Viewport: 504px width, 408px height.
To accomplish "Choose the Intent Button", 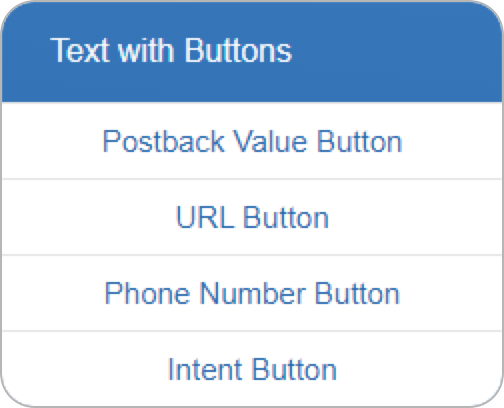I will click(x=252, y=369).
